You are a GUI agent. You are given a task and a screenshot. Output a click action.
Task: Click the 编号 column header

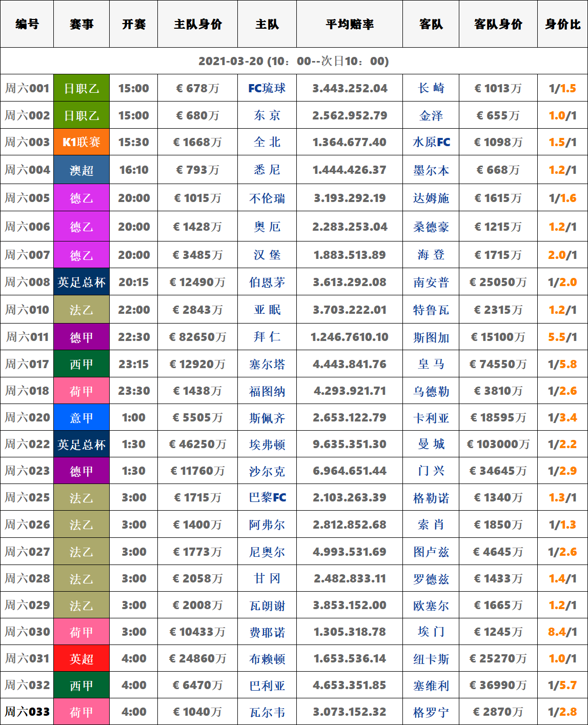tap(27, 24)
